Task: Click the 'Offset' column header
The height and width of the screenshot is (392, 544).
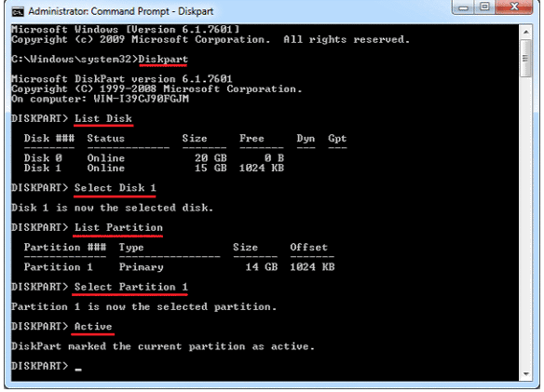Action: [308, 248]
